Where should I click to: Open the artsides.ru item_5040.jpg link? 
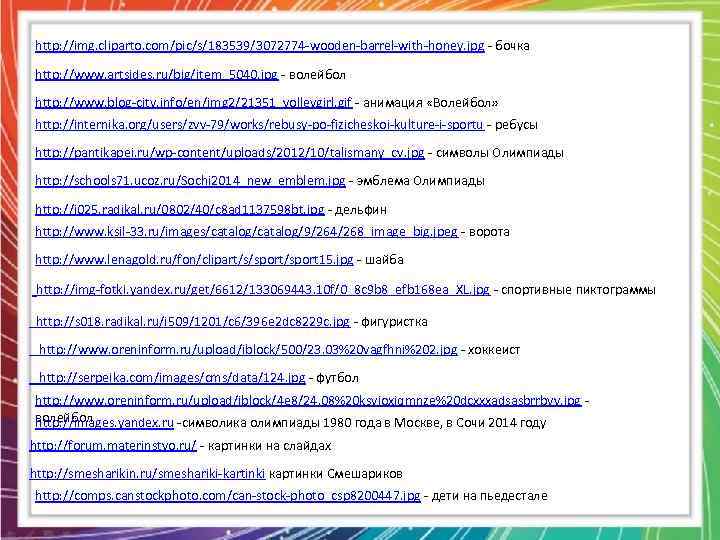click(x=157, y=74)
